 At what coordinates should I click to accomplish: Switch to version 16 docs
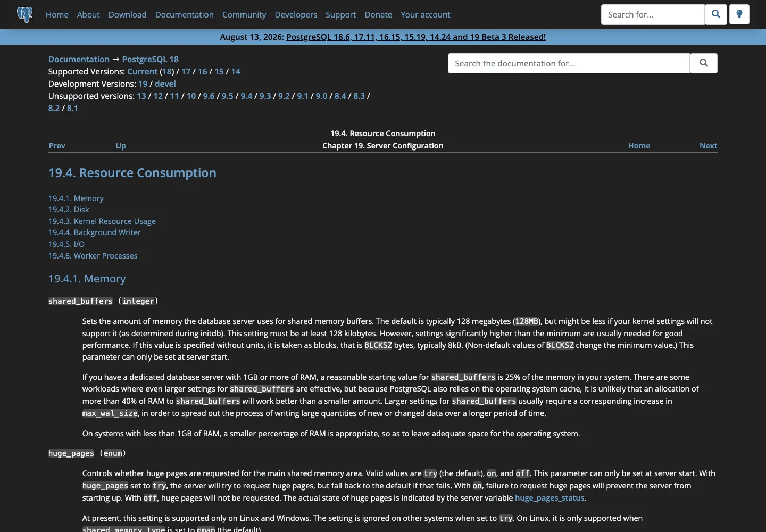pyautogui.click(x=202, y=71)
